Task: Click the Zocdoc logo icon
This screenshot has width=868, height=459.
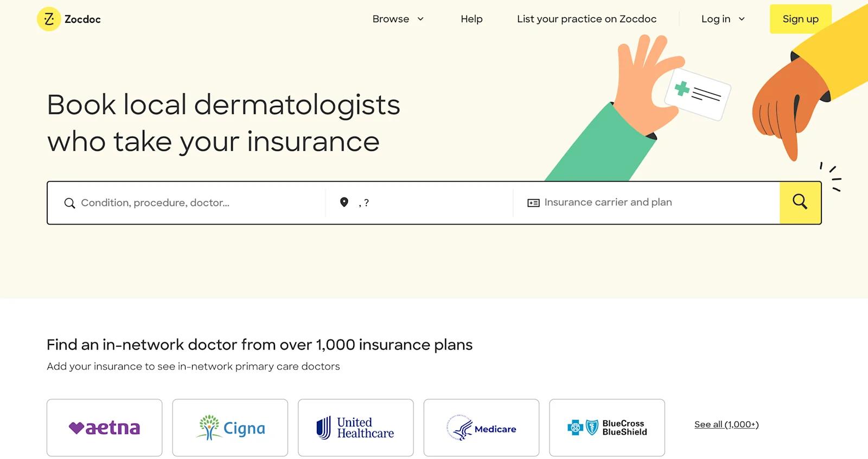Action: click(49, 19)
